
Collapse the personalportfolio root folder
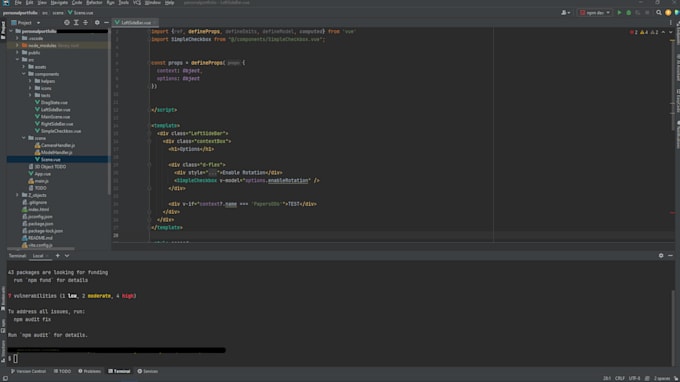coord(11,31)
